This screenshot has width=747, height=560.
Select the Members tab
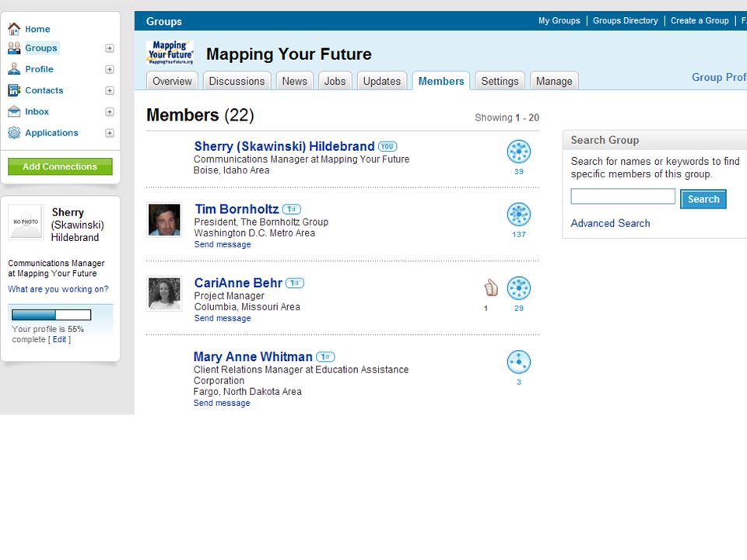(441, 81)
